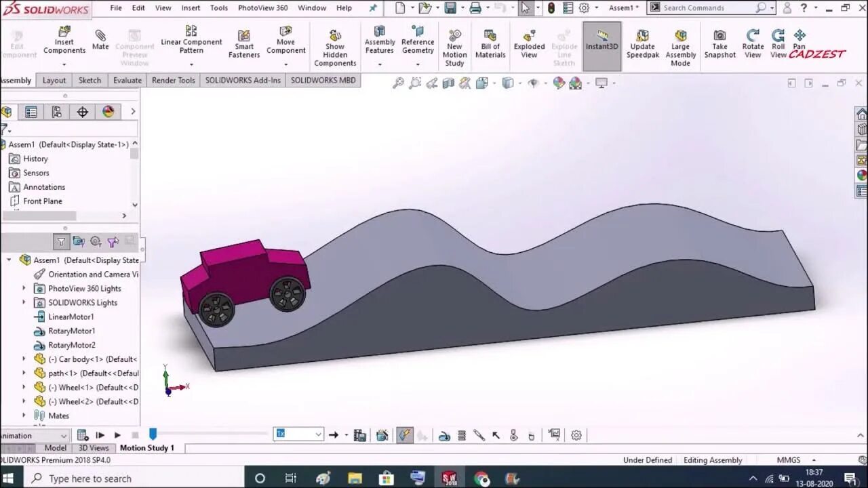Open the playback speed dropdown

click(317, 434)
